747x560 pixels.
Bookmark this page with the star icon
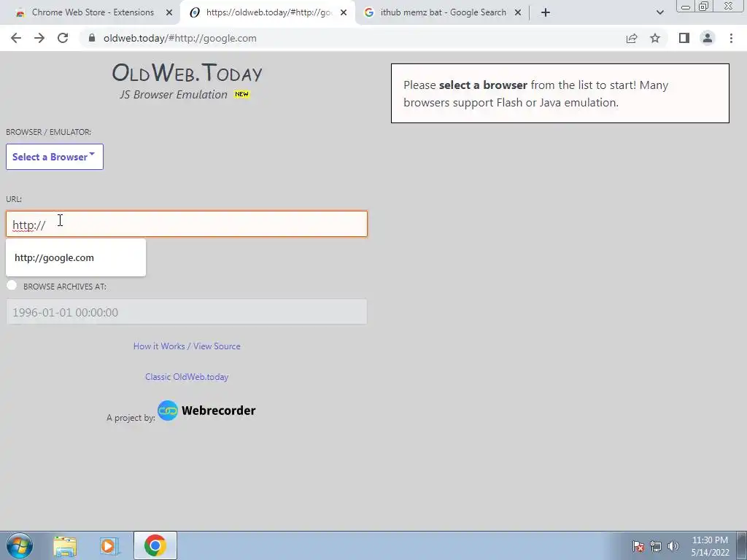pyautogui.click(x=655, y=38)
